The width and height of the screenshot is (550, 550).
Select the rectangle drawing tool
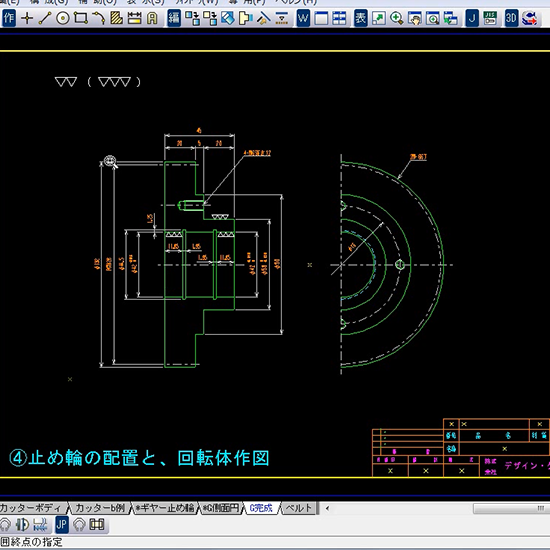[x=81, y=18]
